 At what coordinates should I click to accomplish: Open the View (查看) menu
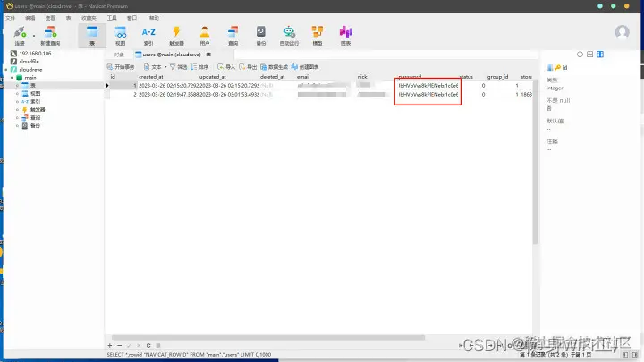point(50,18)
